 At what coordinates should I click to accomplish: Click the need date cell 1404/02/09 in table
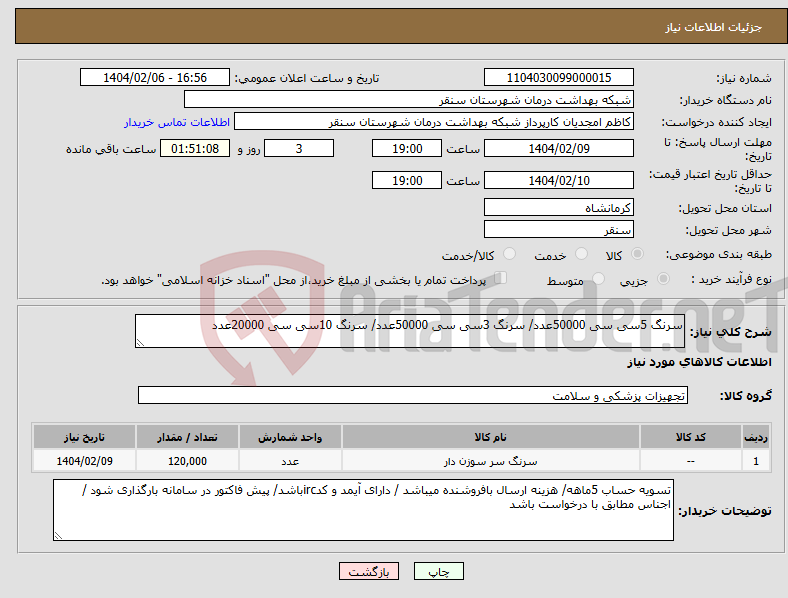click(x=84, y=461)
